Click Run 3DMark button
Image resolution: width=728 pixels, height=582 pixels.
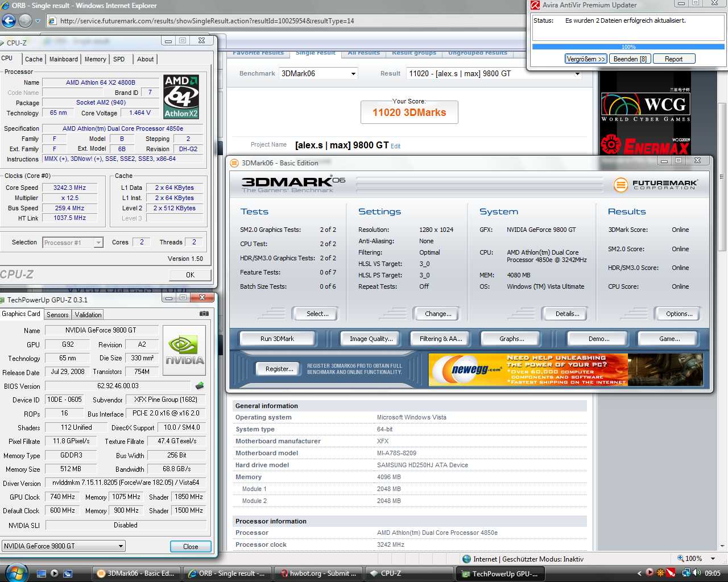tap(277, 339)
